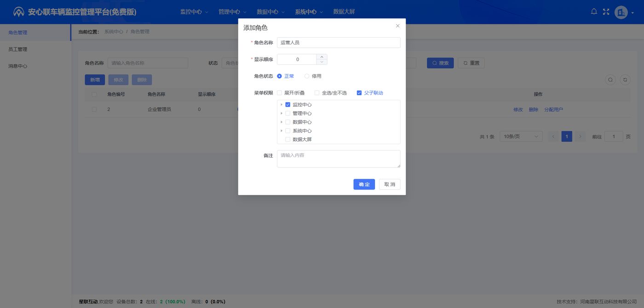Open the 管理中心 top menu

pos(232,12)
